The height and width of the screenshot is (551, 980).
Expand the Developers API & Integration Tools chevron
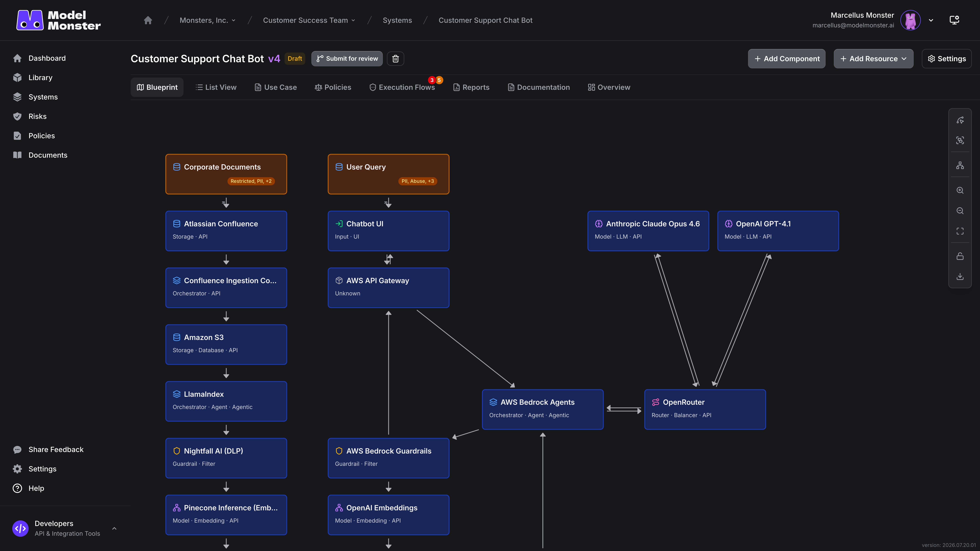(114, 529)
